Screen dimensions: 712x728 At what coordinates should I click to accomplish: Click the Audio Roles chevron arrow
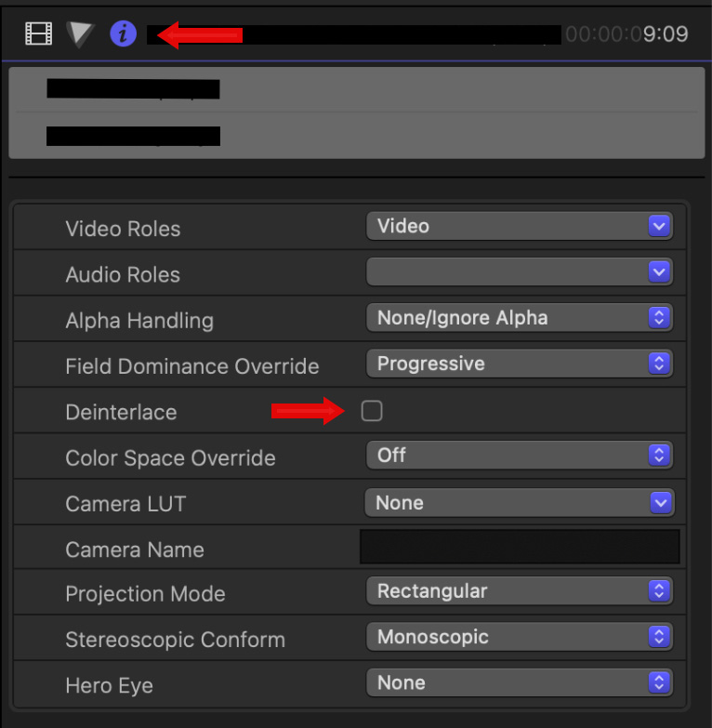[659, 271]
